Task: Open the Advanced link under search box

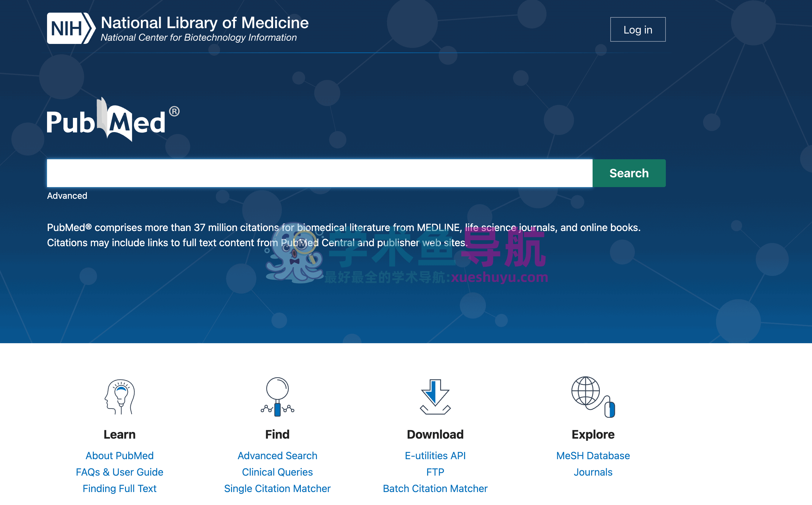Action: (x=67, y=196)
